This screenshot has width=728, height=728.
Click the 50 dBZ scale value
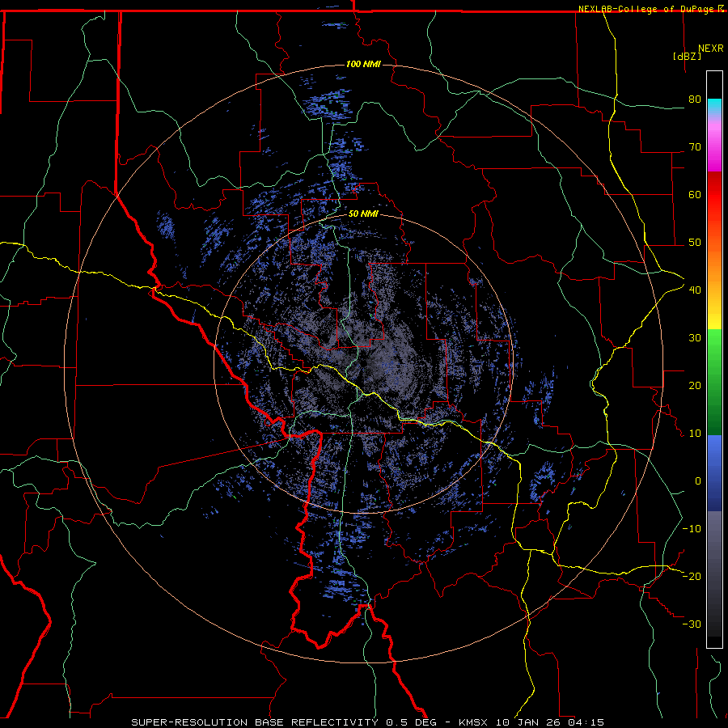coord(695,243)
